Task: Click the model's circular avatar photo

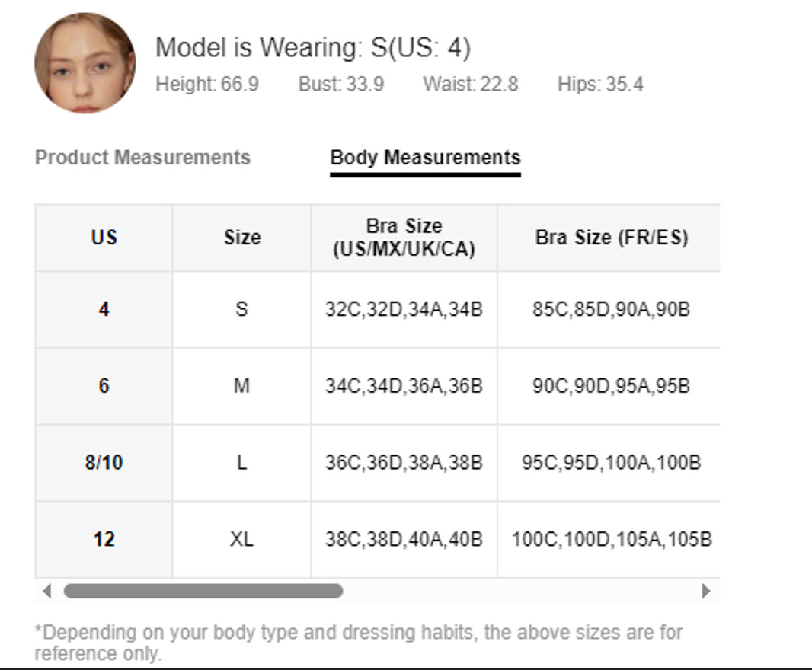Action: [85, 63]
